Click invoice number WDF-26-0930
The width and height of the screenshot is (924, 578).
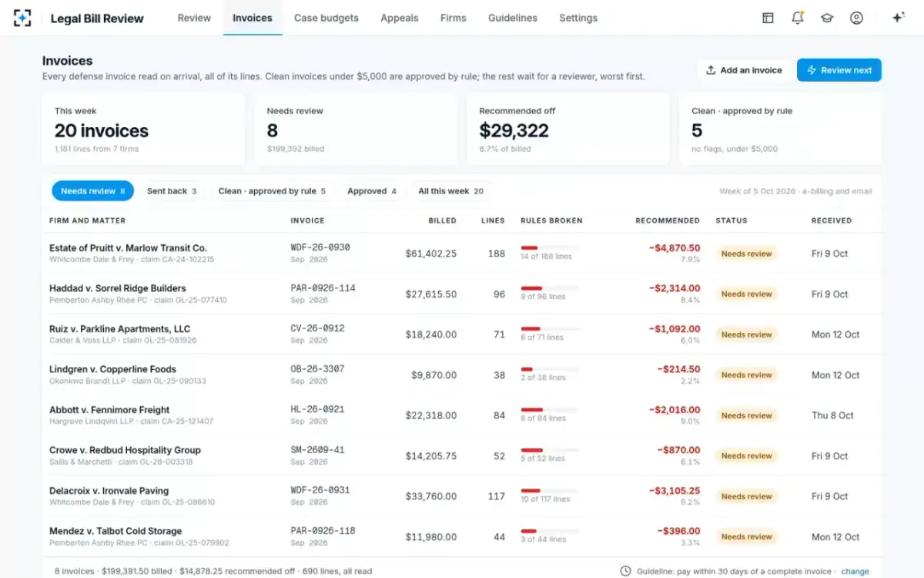320,247
